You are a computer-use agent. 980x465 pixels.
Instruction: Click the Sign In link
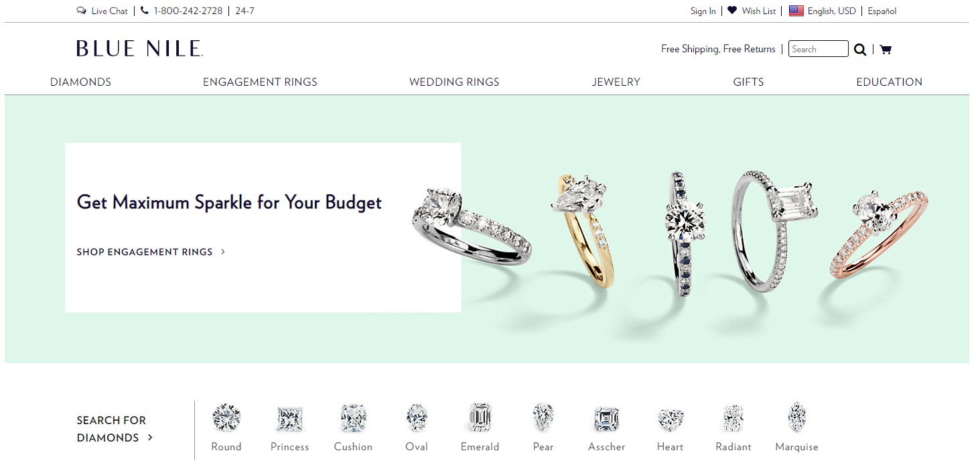click(x=703, y=11)
